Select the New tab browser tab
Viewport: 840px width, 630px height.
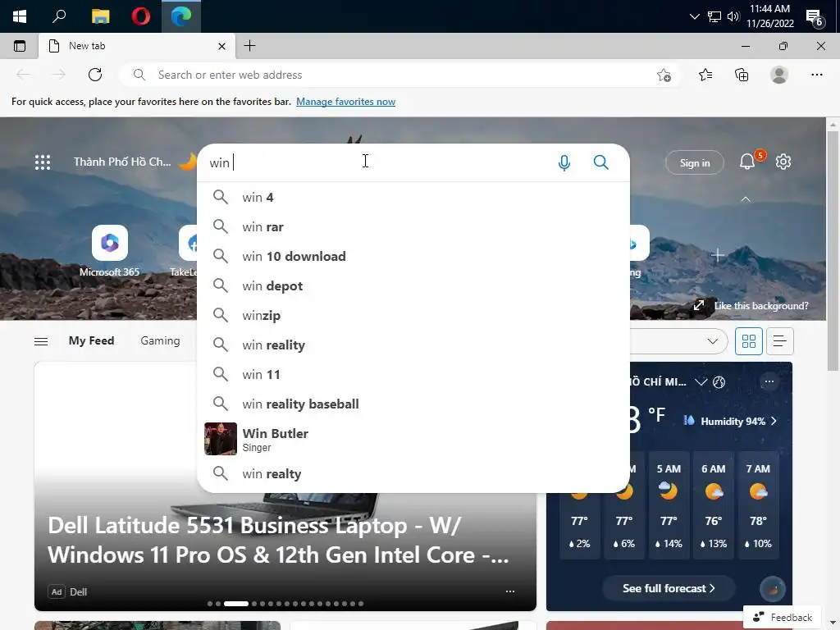pyautogui.click(x=138, y=46)
